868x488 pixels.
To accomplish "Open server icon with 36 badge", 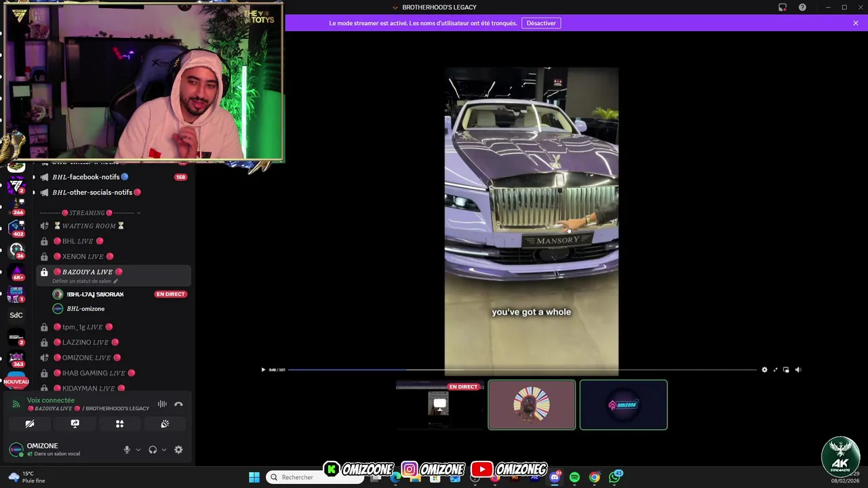I will click(x=16, y=249).
